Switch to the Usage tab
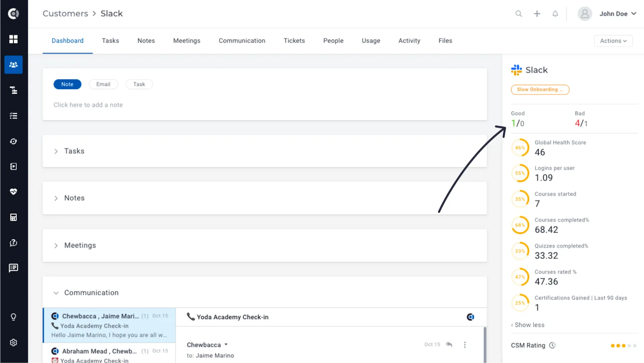644x363 pixels. (371, 41)
